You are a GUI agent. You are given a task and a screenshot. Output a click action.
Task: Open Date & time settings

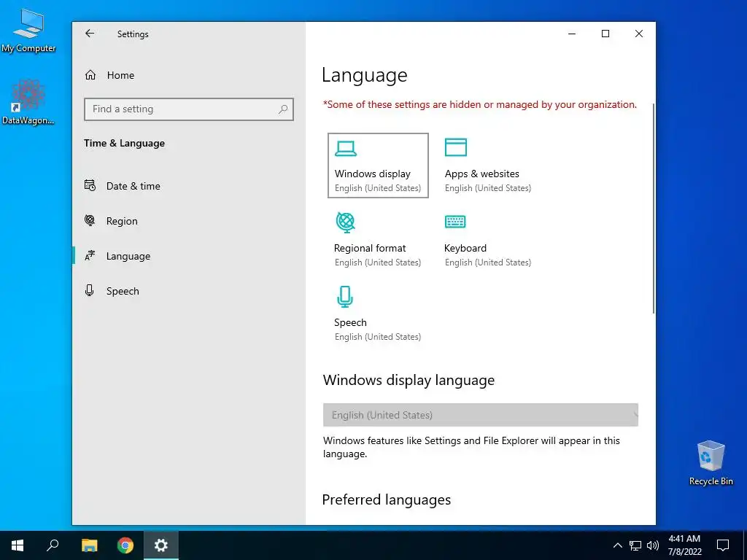pos(189,186)
